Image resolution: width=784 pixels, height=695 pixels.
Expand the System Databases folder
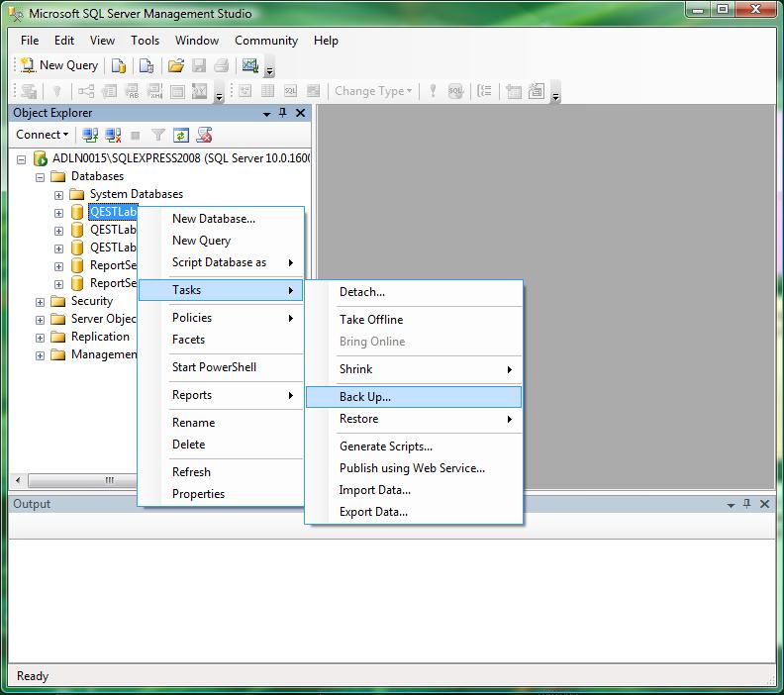tap(58, 194)
